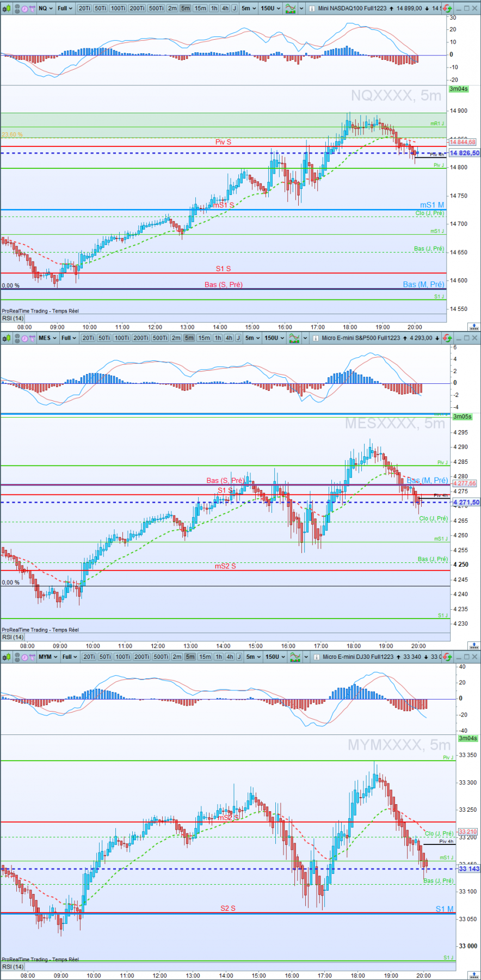This screenshot has width=481, height=980.
Task: Open the 150U units dropdown in MES chart
Action: coord(274,338)
